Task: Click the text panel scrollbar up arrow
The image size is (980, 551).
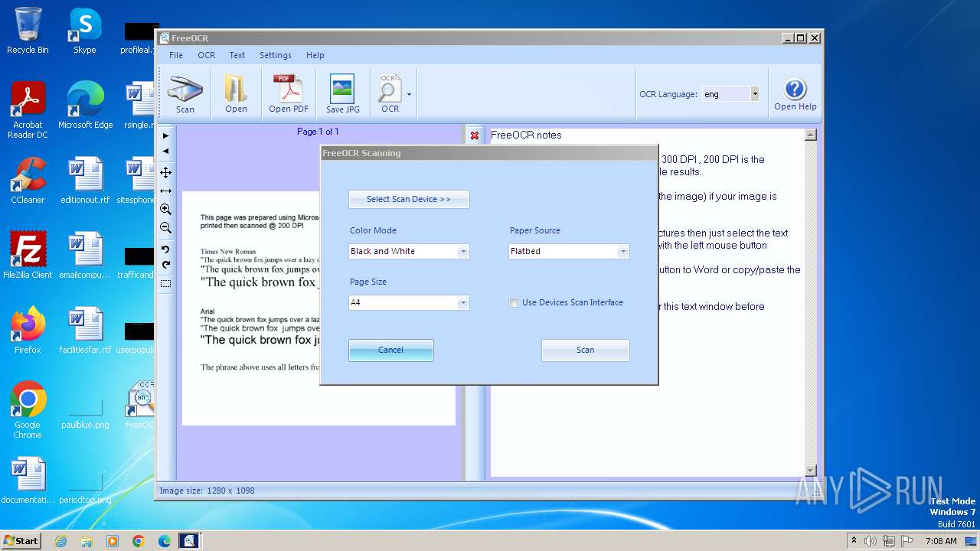Action: (811, 135)
